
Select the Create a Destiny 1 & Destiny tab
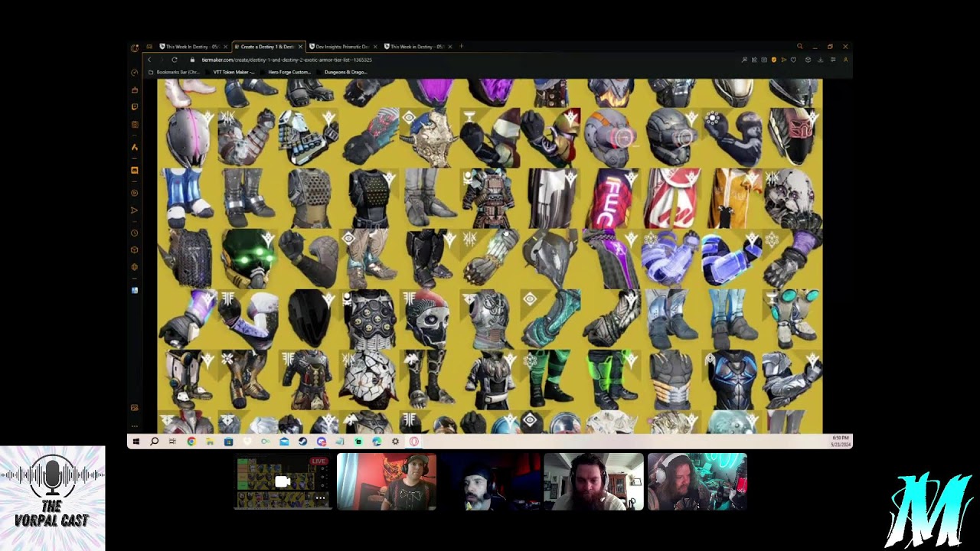click(266, 47)
